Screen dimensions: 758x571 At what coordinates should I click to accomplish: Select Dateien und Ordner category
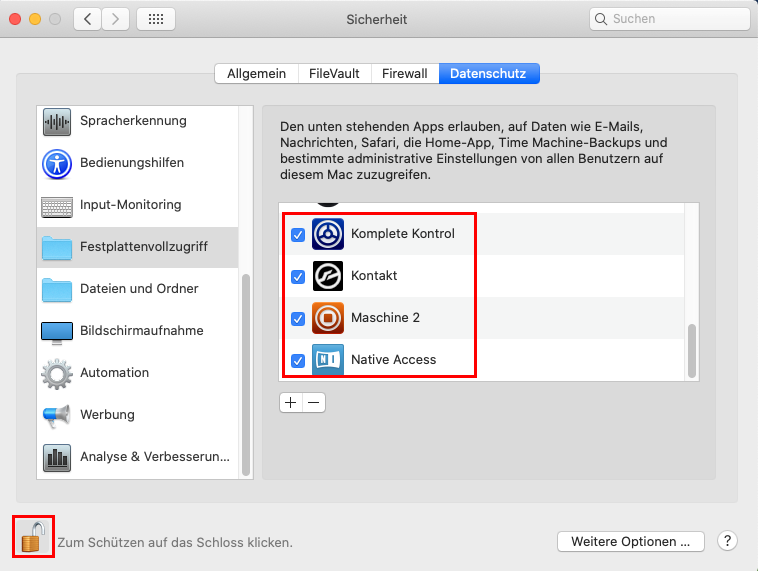(x=138, y=289)
